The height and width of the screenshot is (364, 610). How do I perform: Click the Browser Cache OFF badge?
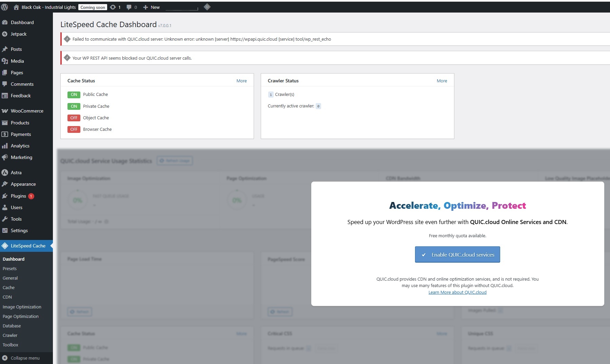click(x=74, y=129)
